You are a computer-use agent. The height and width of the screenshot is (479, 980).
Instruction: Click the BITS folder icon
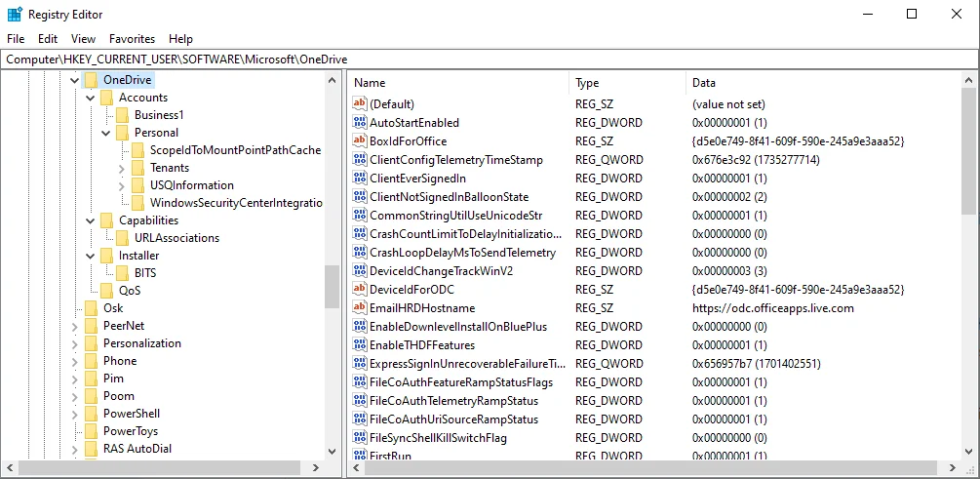coord(122,272)
